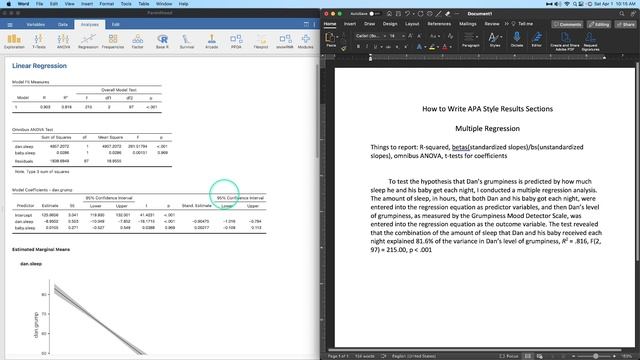The height and width of the screenshot is (360, 640).
Task: Click Undo in Word title bar
Action: coord(407,14)
